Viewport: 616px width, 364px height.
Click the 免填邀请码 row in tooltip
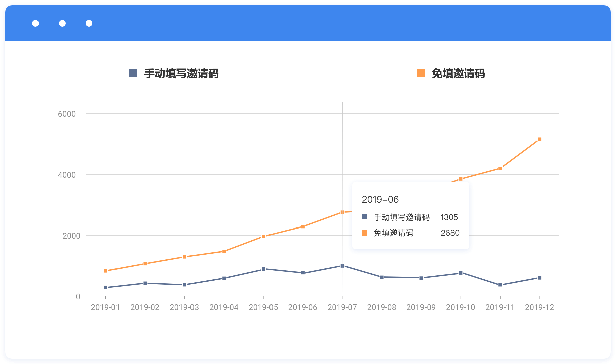(x=411, y=233)
